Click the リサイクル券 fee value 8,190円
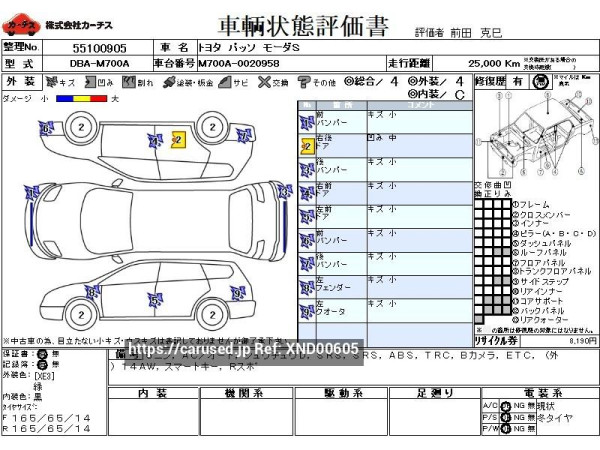This screenshot has height=450, width=600. pos(583,341)
